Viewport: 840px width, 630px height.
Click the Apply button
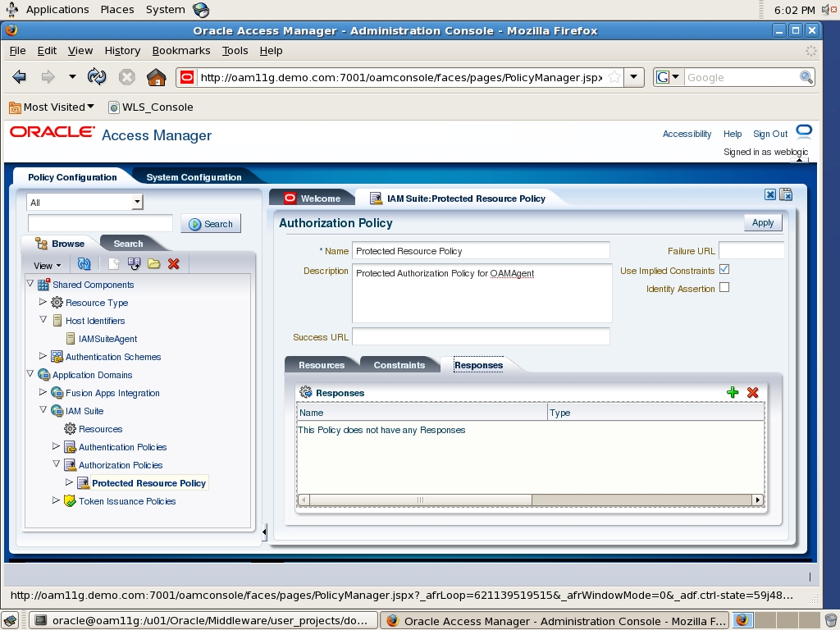[x=762, y=222]
